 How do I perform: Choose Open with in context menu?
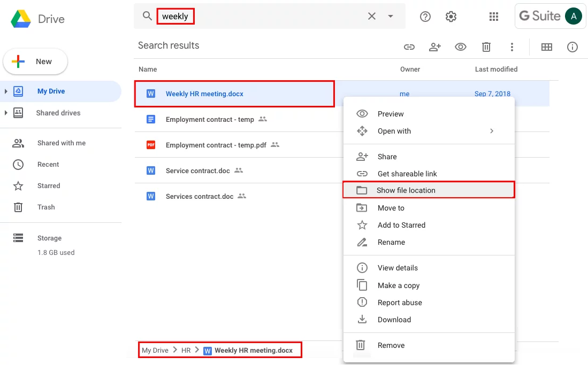point(429,131)
